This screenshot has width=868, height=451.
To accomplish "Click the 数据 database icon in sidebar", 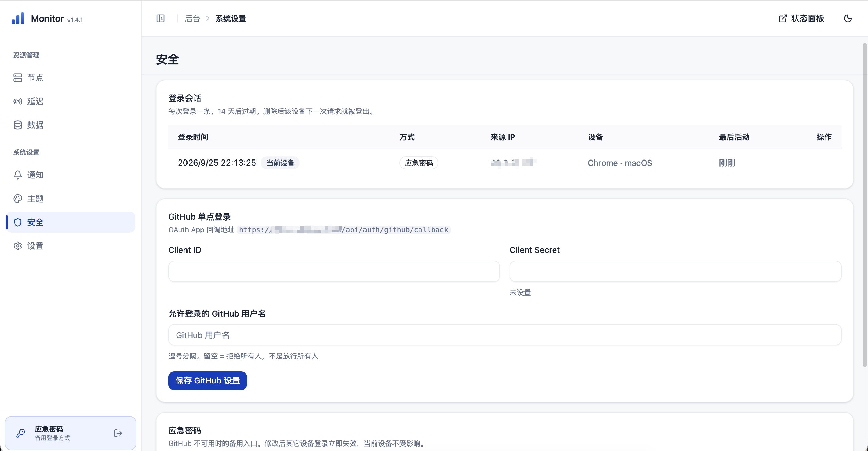I will (18, 125).
